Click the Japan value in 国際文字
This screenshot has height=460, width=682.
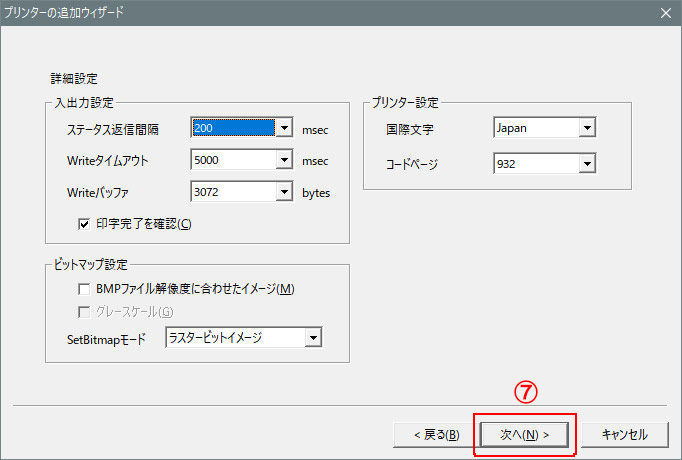(x=535, y=129)
